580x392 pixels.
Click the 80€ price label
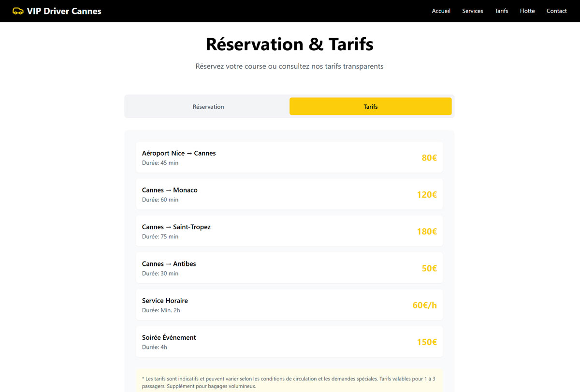[429, 158]
